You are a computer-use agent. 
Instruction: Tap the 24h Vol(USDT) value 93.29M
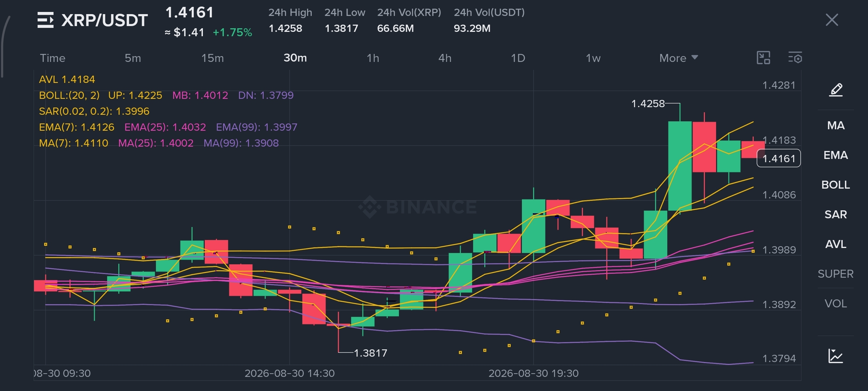(x=472, y=28)
